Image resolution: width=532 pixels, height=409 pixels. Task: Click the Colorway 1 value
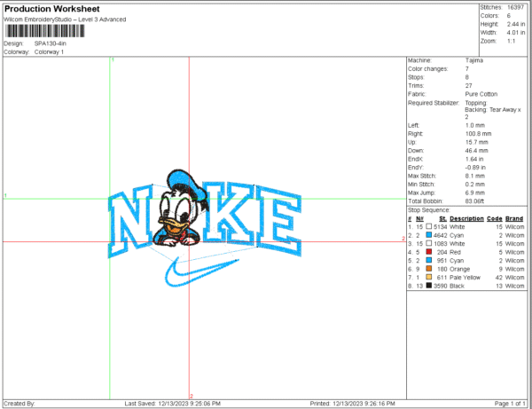pyautogui.click(x=49, y=52)
